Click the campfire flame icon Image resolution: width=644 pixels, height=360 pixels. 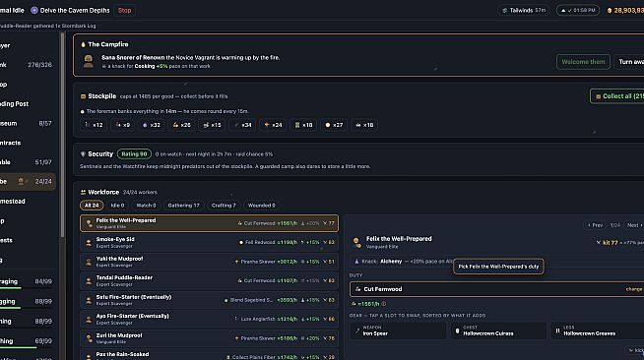click(x=83, y=44)
